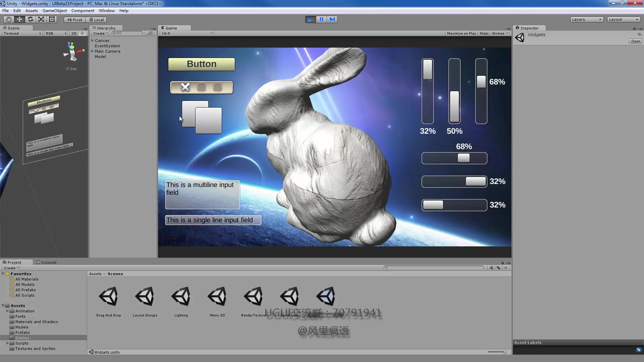Click Project search-by-type icon

[x=491, y=268]
